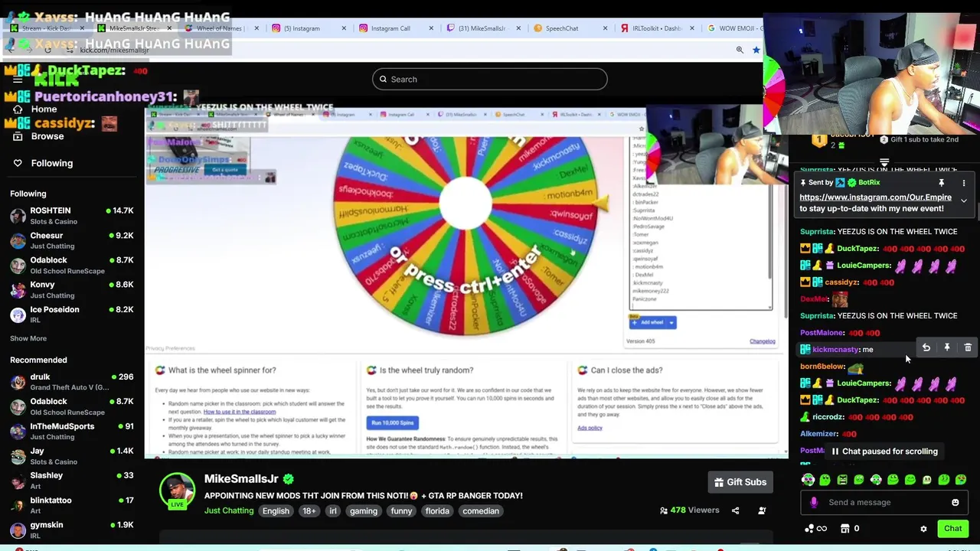Screen dimensions: 980x551
Task: Expand the pinned message chevron
Action: coord(964,201)
